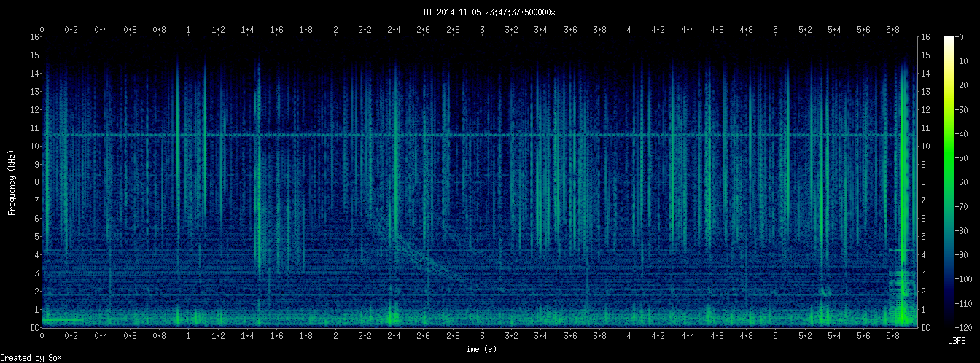Screen dimensions: 980x363
Task: Select the '-120' value on the dBFS scale
Action: [965, 328]
